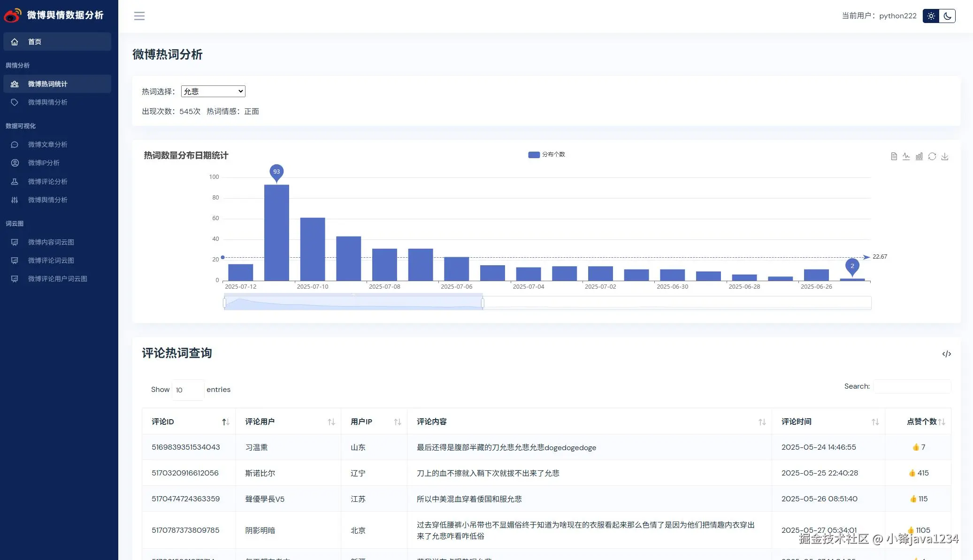The image size is (973, 560).
Task: Click the code icon beside 评论热词查询
Action: coord(946,354)
